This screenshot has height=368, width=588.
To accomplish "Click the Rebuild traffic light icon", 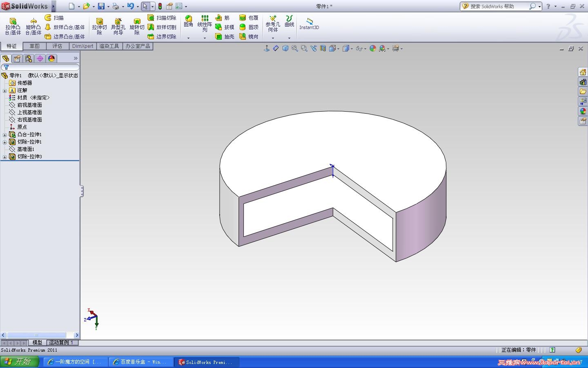I will pyautogui.click(x=160, y=6).
